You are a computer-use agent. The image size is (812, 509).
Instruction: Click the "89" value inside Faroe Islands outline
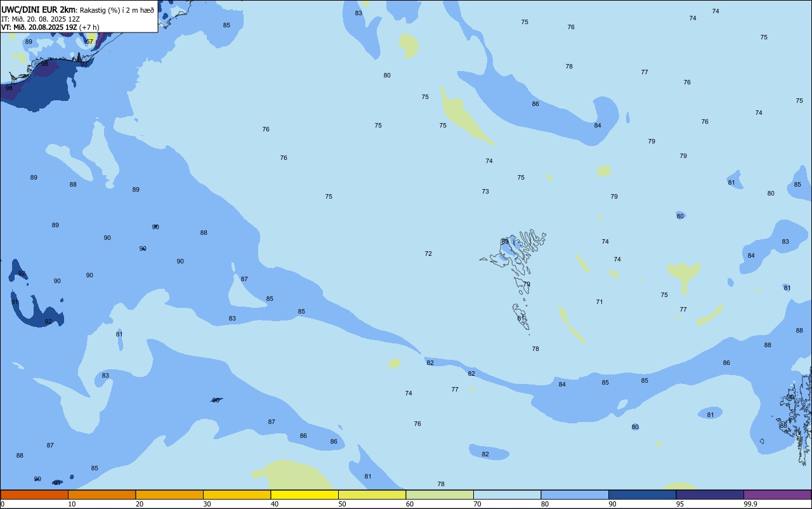click(505, 242)
